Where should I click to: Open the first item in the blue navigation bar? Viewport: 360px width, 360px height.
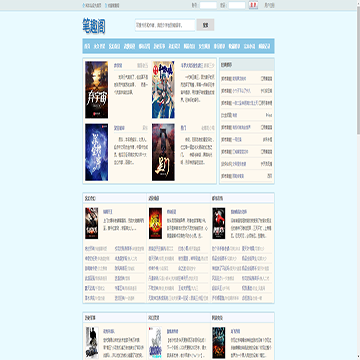(87, 46)
